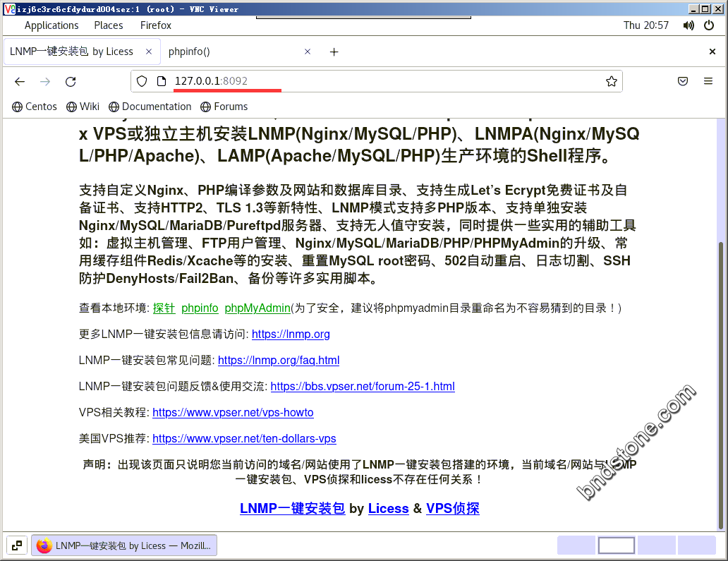Select the first workspace in switcher
The height and width of the screenshot is (561, 728).
[576, 545]
